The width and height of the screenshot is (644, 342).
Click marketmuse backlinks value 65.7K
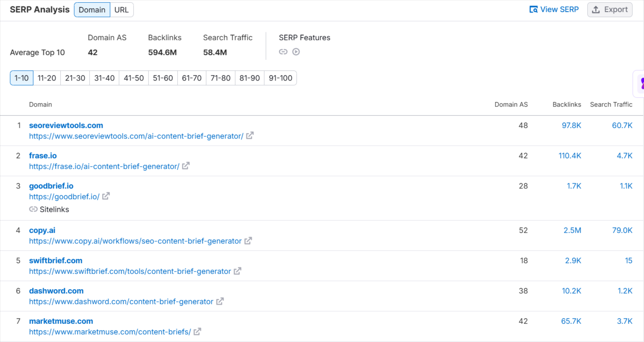pos(571,321)
